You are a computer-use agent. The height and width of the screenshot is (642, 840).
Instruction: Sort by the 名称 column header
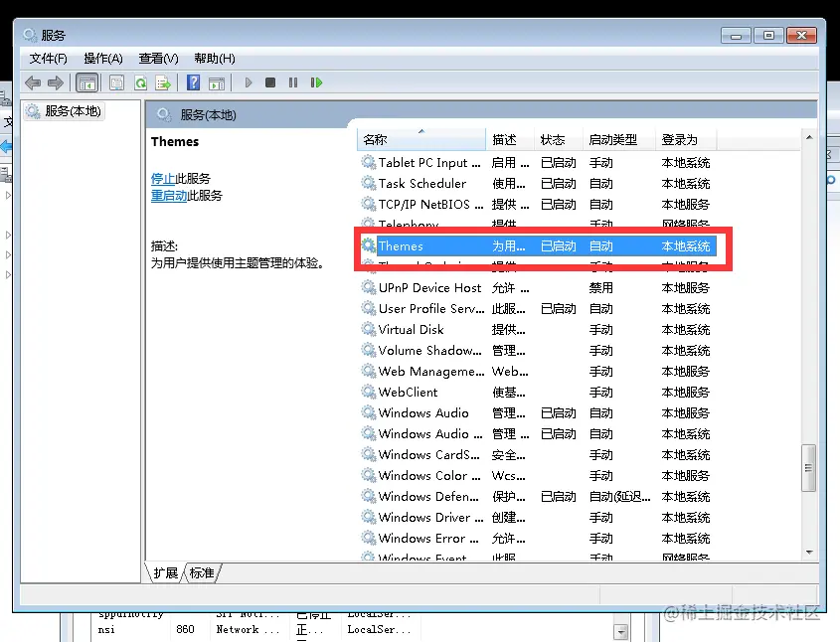[421, 140]
